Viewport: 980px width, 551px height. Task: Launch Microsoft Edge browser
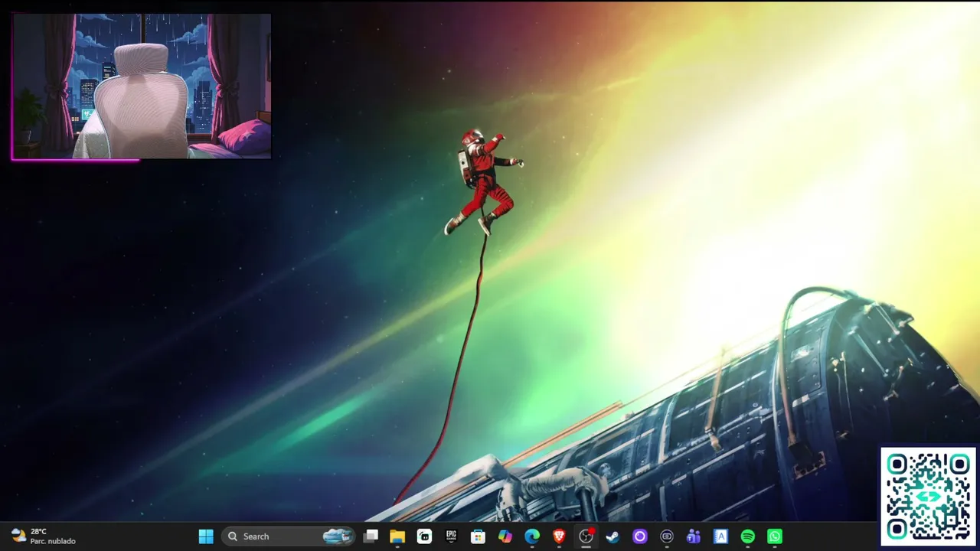[532, 536]
